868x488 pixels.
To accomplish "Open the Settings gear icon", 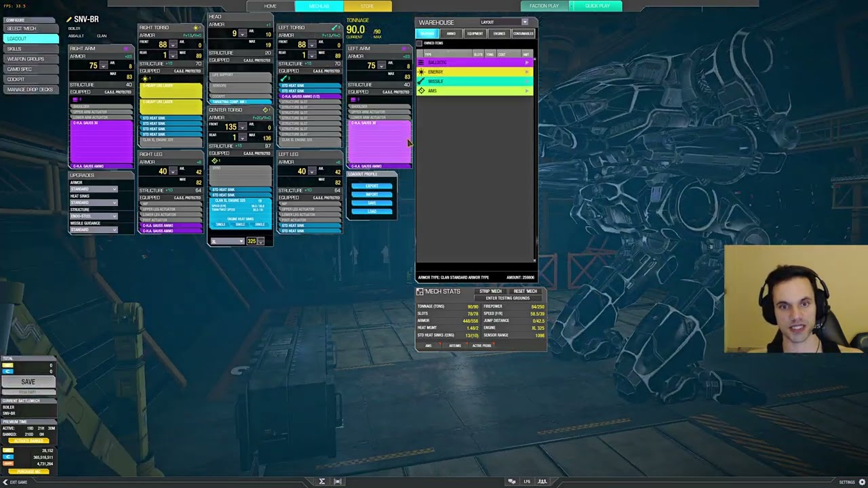I will tap(863, 482).
